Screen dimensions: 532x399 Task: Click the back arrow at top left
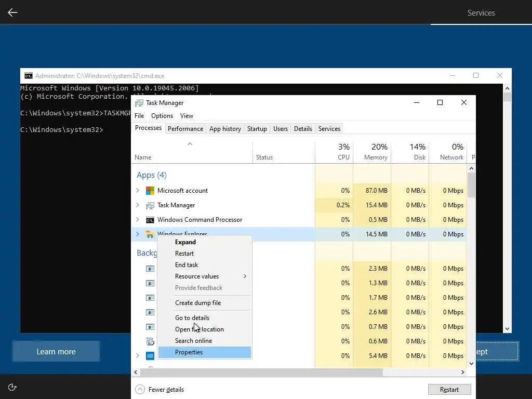12,12
